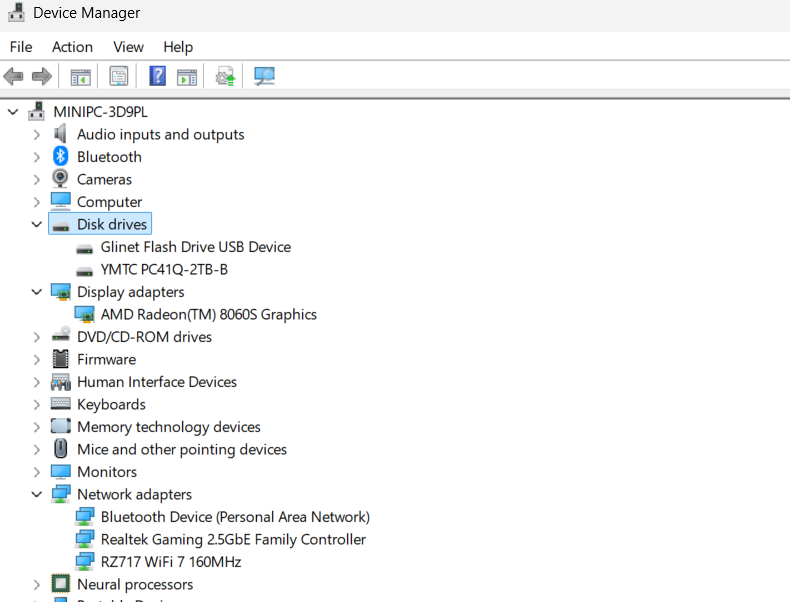Click the Show/Hide Action Pane toolbar icon
The width and height of the screenshot is (790, 602).
coord(187,78)
